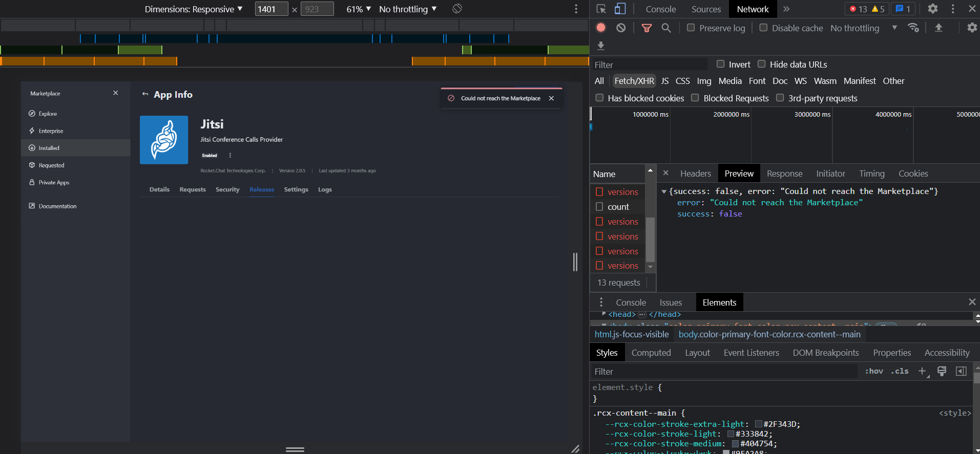Enable Disable cache checkbox
The width and height of the screenshot is (980, 454).
(763, 28)
